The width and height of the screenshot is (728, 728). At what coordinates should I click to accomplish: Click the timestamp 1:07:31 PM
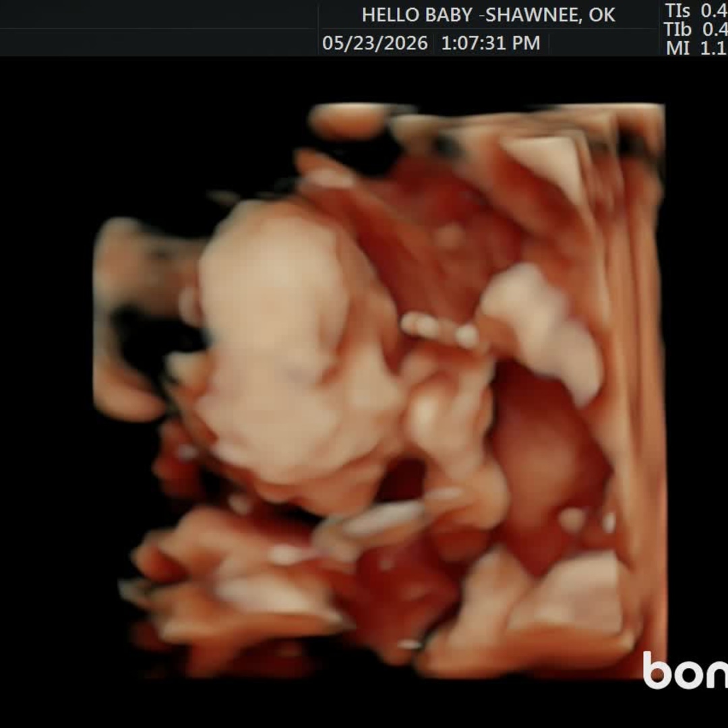[491, 43]
